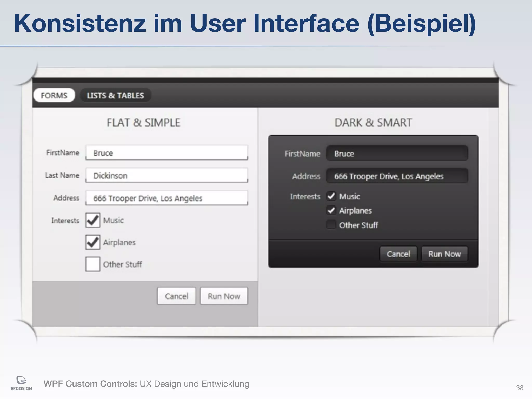Click the Last Name field containing Dickinson
Screen dimensions: 532x399
[x=167, y=175]
